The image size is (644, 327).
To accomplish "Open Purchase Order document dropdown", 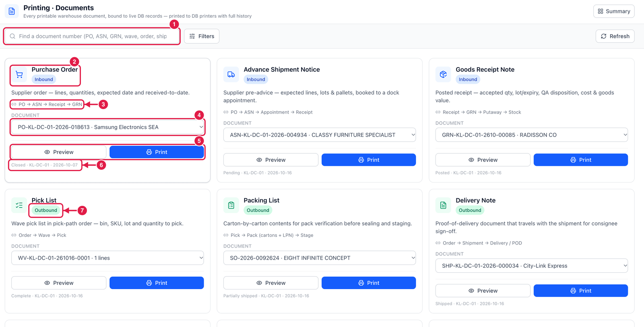I will [x=107, y=127].
